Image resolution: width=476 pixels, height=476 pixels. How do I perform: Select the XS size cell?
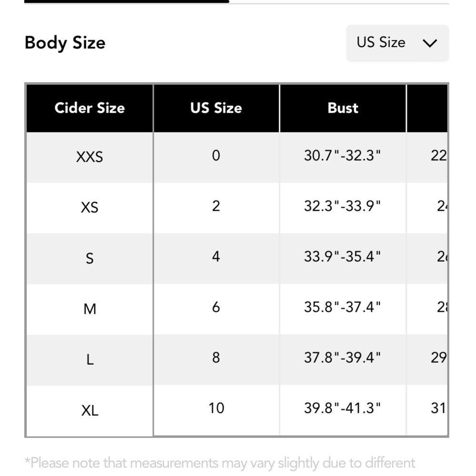coord(89,208)
